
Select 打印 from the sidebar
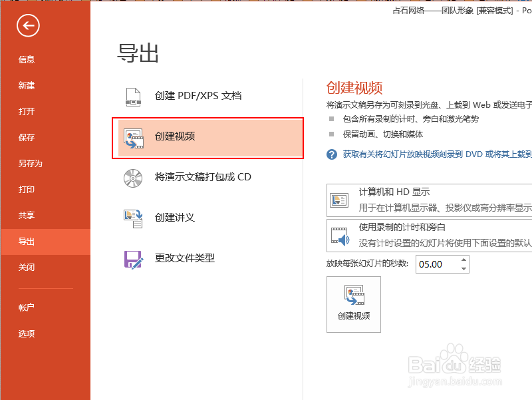pos(27,189)
